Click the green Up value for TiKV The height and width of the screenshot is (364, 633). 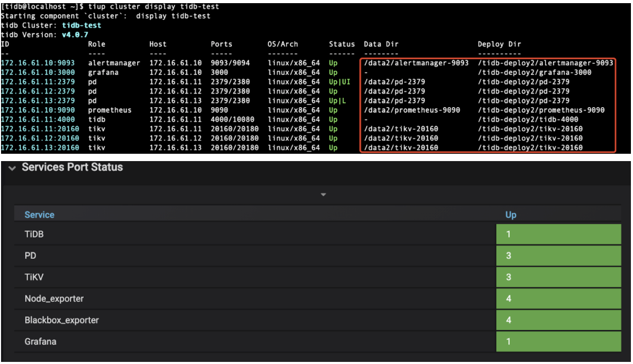(559, 277)
